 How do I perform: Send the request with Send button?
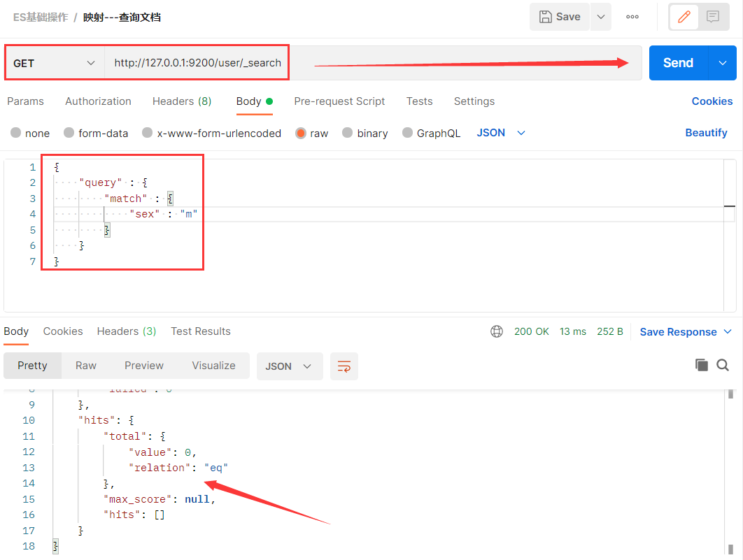point(678,63)
